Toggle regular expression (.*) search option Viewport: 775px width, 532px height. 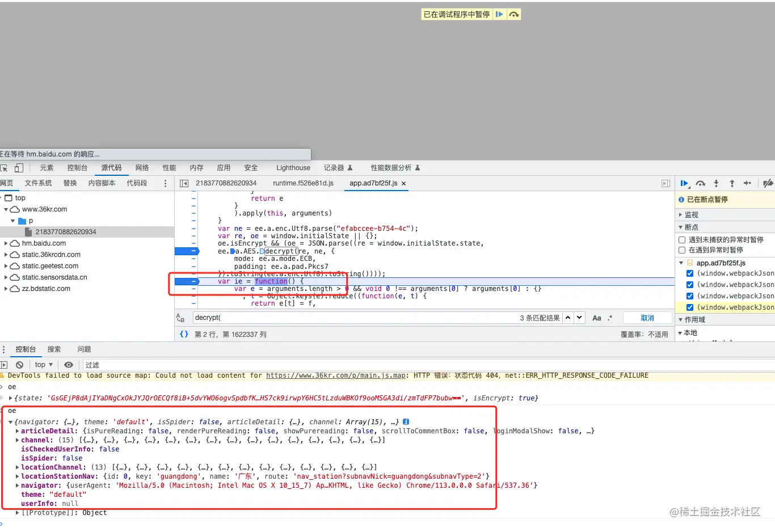click(x=610, y=318)
